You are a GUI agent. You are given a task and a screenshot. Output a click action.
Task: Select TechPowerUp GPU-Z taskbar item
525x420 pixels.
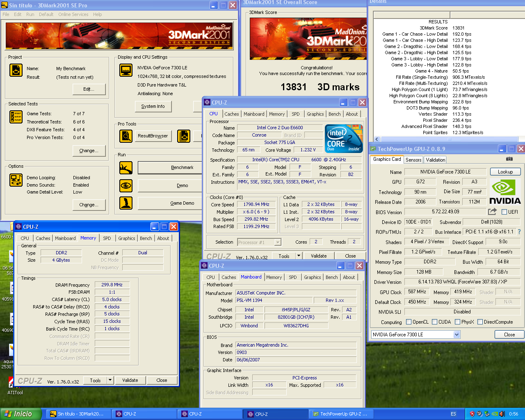[x=340, y=414]
